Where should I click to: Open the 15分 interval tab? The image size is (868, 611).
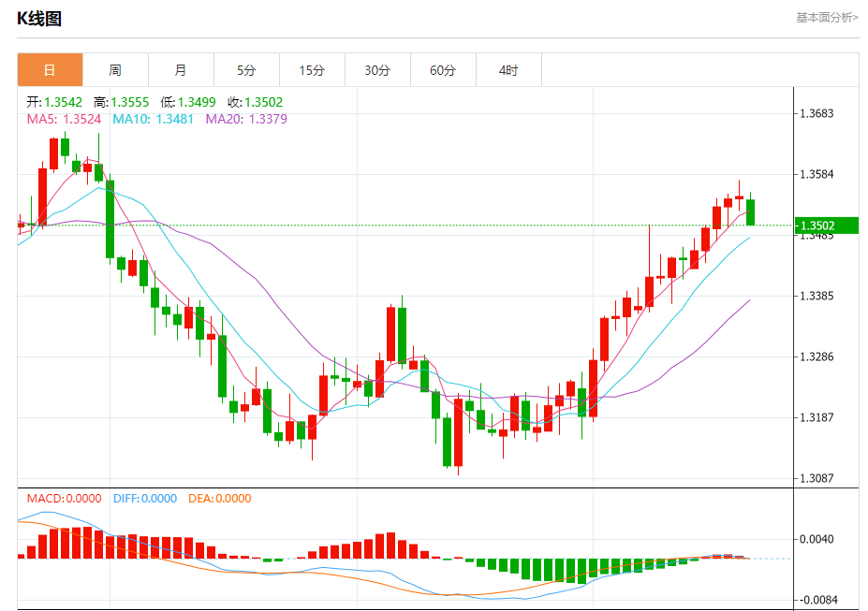[x=312, y=69]
